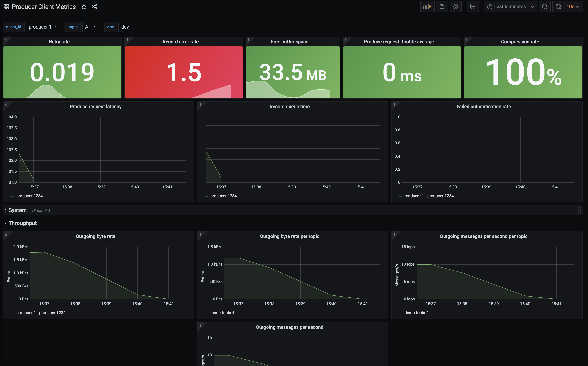The image size is (588, 366).
Task: Open dashboard settings gear icon
Action: tap(455, 6)
